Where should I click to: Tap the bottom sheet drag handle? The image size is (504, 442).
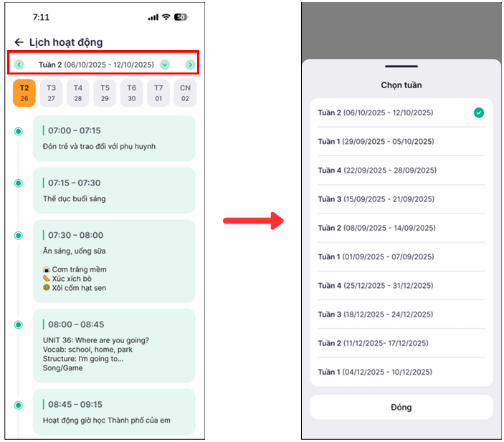(x=401, y=67)
